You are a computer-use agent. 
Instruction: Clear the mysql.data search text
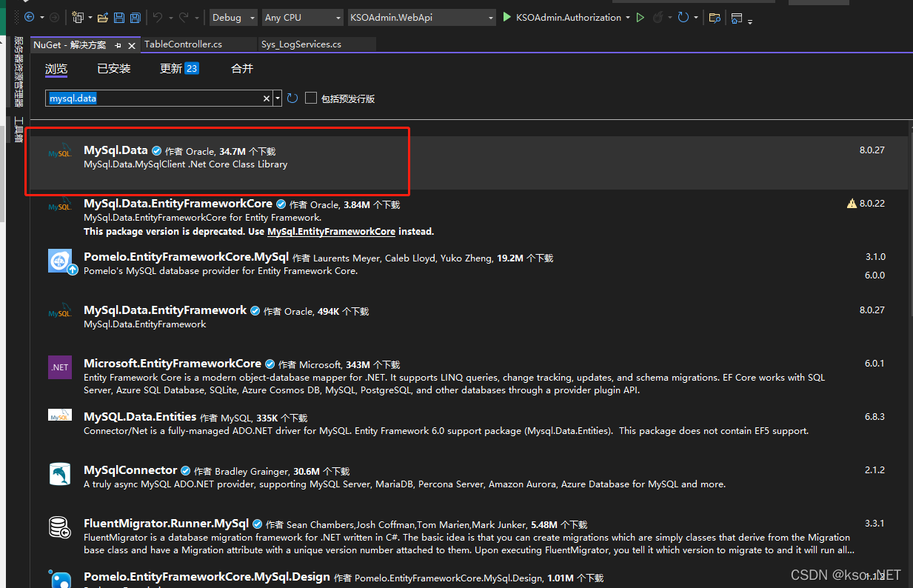pos(267,98)
